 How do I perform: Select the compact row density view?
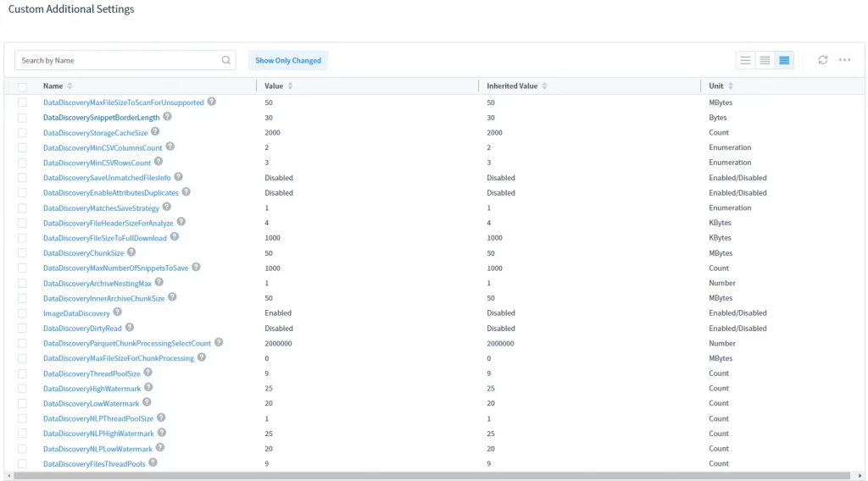click(x=784, y=60)
